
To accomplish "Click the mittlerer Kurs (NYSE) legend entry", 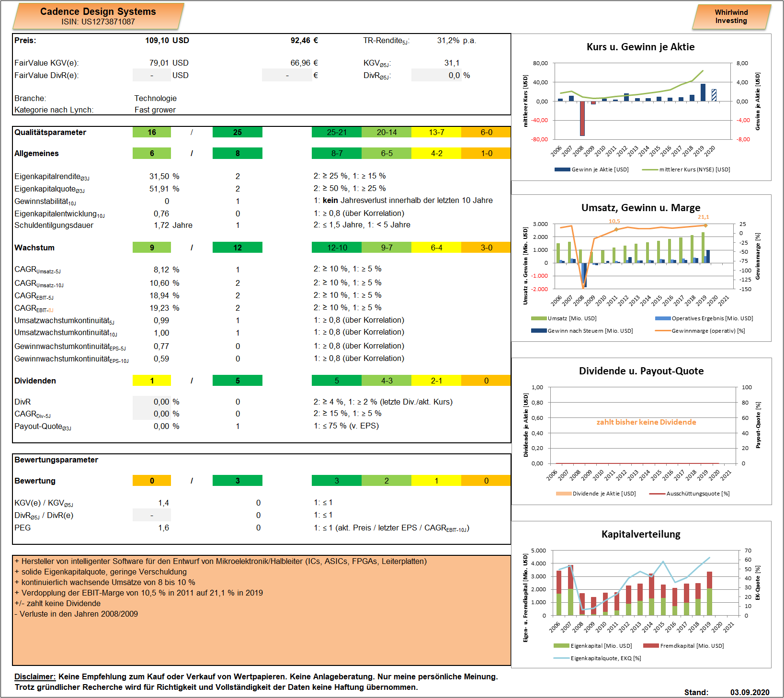I will pos(686,169).
